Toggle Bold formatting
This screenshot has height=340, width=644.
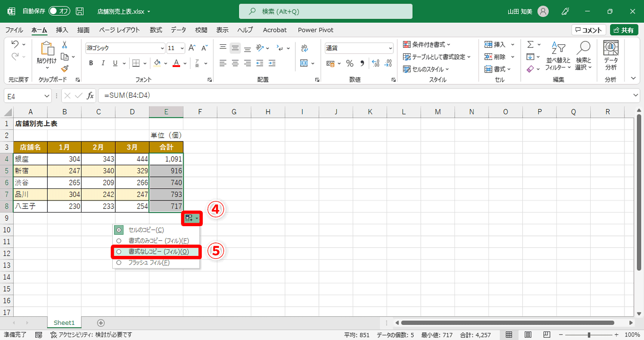coord(91,63)
